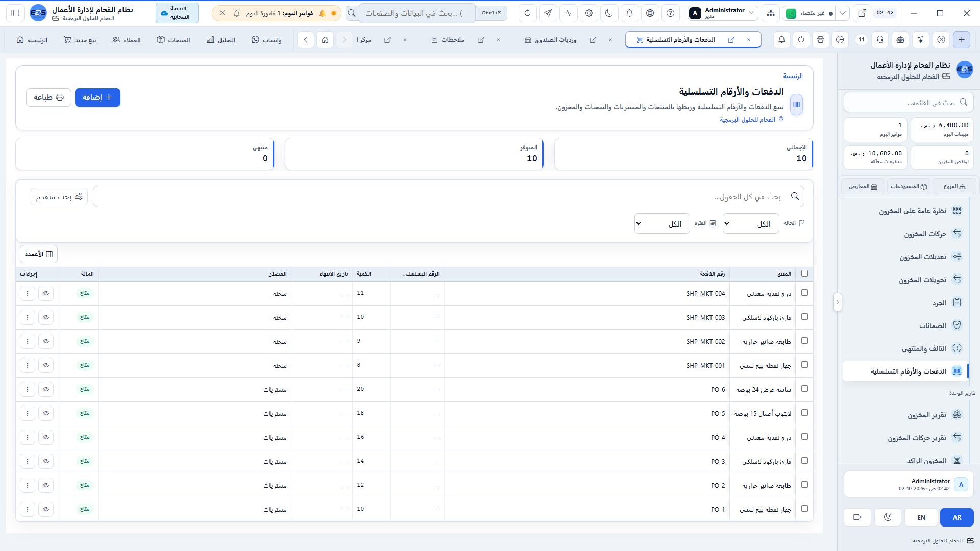Check the row PO-6 checkbox

pos(805,389)
